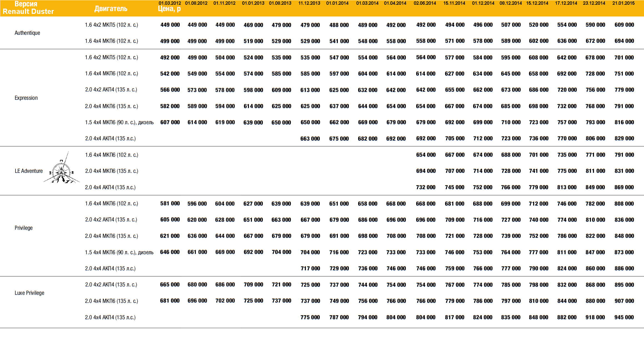Click the price cell '507 000'
Viewport: 644px width, 337px height.
tap(511, 25)
